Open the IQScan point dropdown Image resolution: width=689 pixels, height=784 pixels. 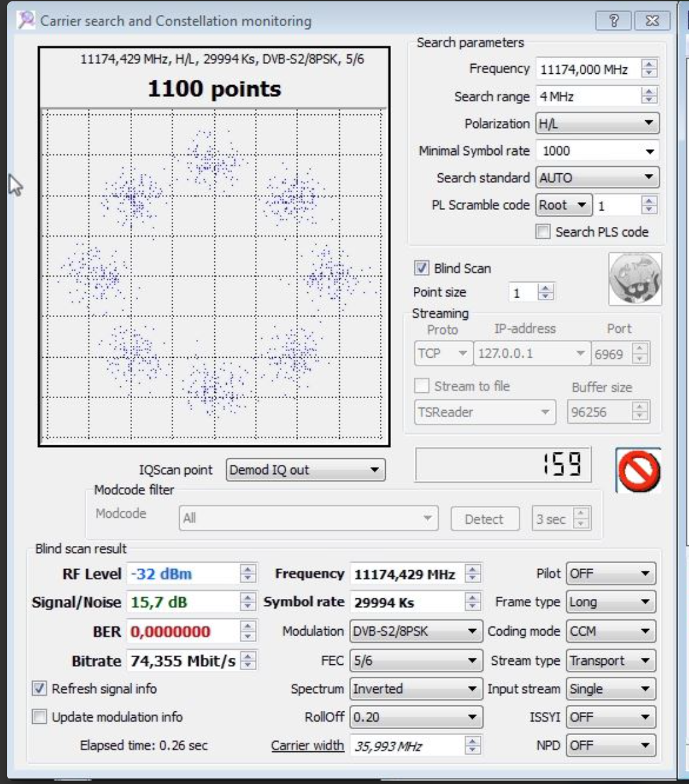tap(305, 470)
